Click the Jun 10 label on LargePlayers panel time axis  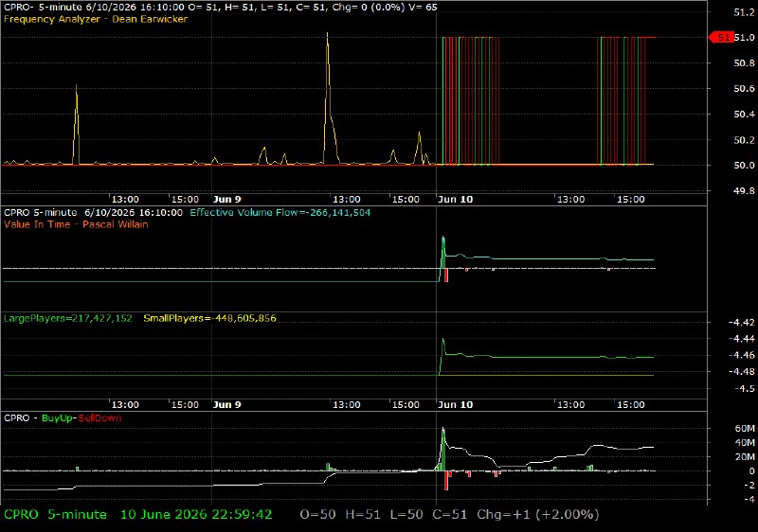(x=455, y=404)
